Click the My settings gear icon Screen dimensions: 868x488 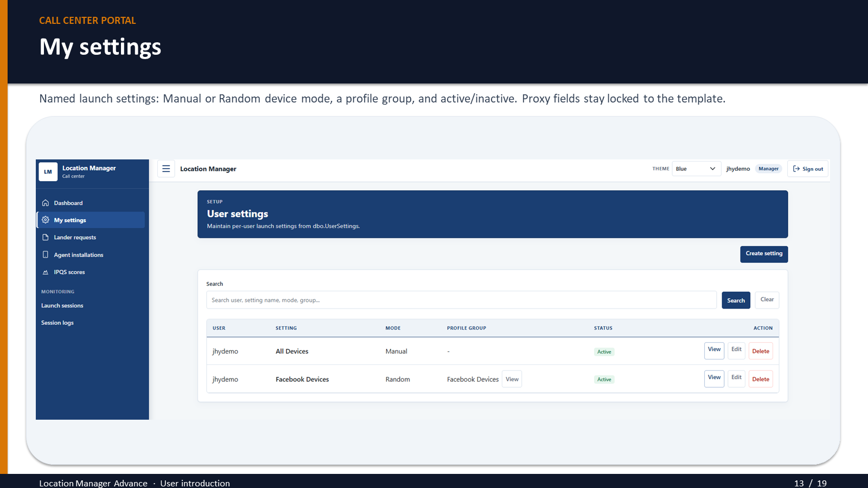pyautogui.click(x=46, y=220)
